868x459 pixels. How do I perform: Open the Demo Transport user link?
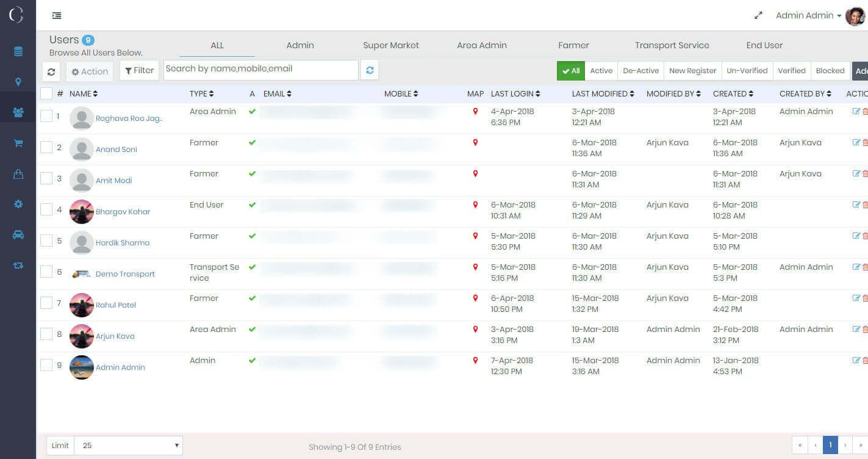[125, 274]
